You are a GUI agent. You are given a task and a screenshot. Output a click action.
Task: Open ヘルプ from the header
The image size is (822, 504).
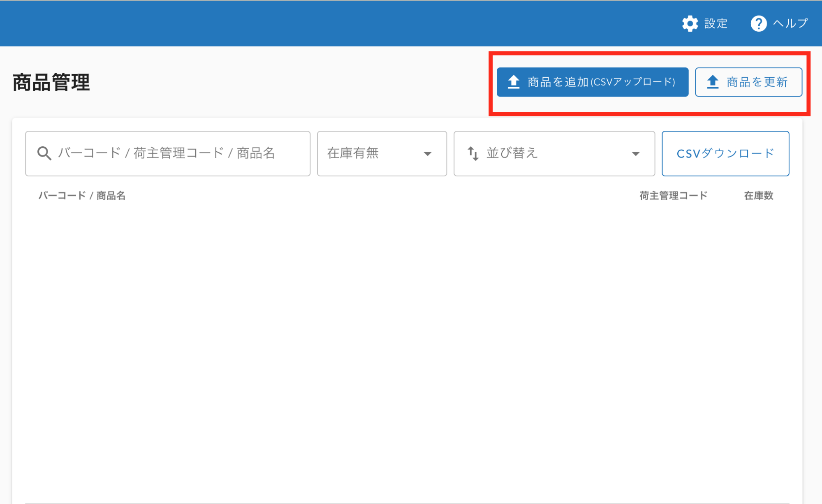790,23
